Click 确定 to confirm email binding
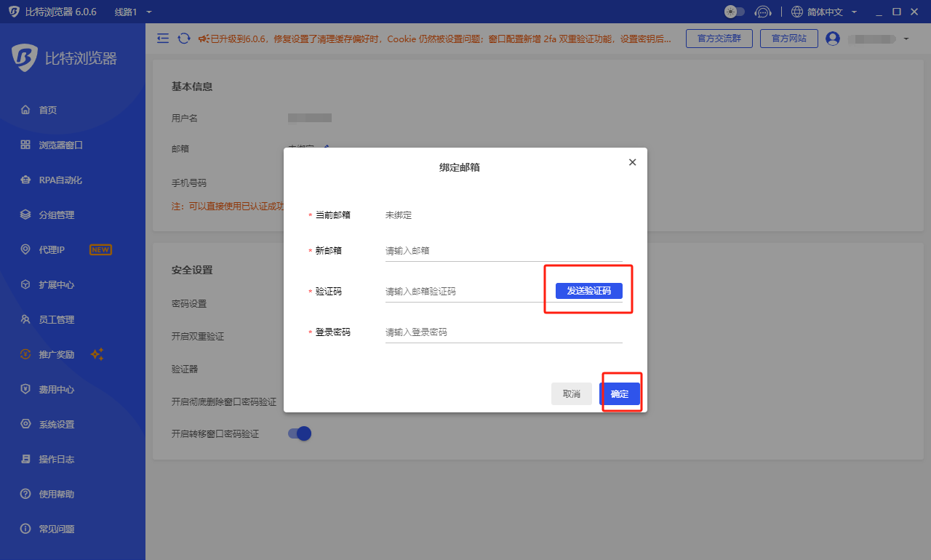The width and height of the screenshot is (931, 560). click(620, 394)
